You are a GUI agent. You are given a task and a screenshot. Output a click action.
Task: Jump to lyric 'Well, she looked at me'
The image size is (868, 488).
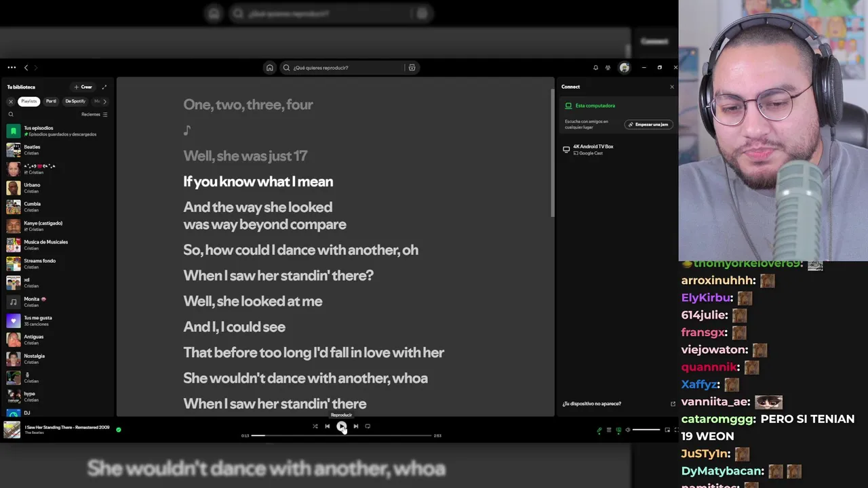point(252,301)
